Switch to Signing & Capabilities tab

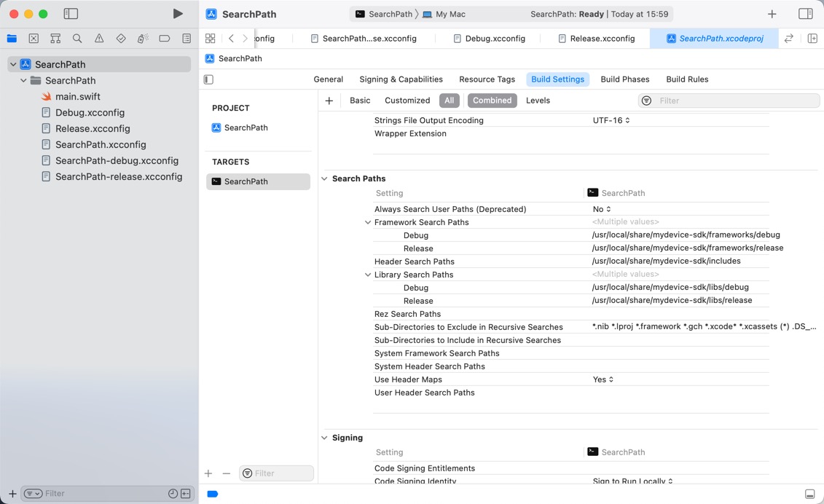(x=401, y=79)
